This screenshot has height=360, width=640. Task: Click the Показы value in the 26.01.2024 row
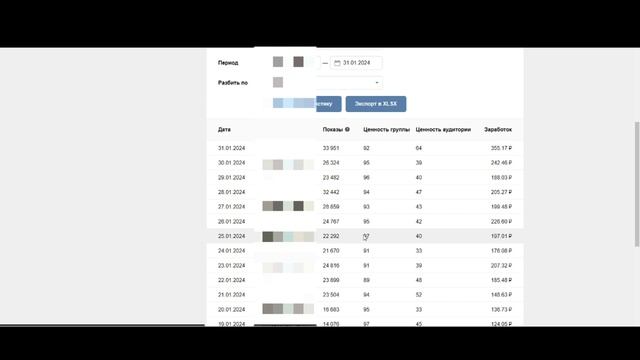point(331,222)
